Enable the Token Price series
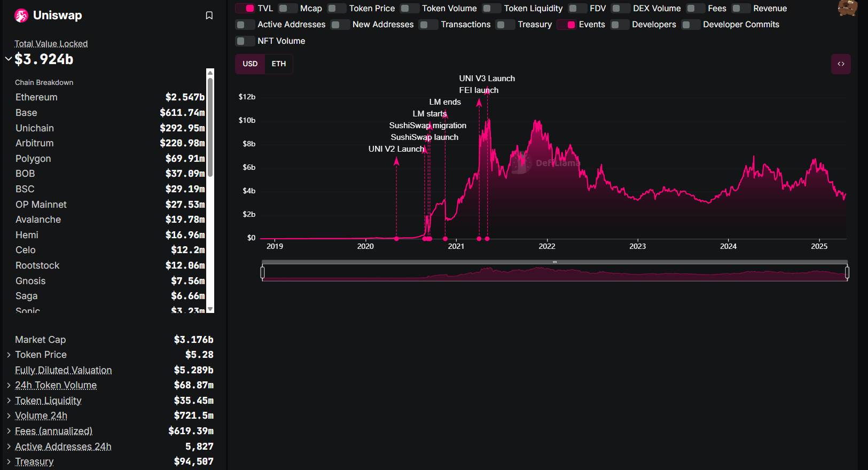This screenshot has width=868, height=470. coord(337,9)
